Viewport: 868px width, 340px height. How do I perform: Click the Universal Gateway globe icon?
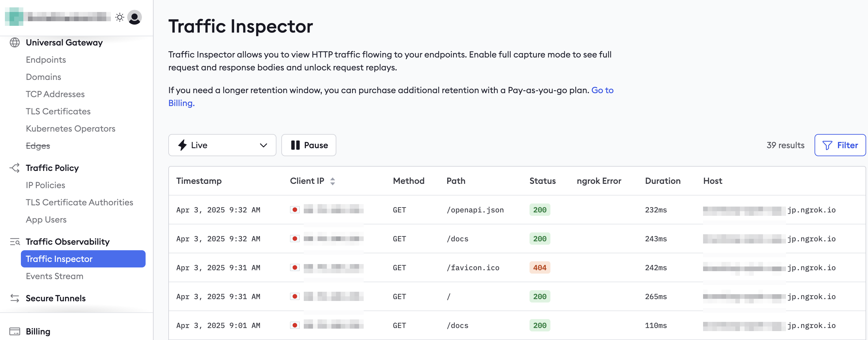pos(14,42)
